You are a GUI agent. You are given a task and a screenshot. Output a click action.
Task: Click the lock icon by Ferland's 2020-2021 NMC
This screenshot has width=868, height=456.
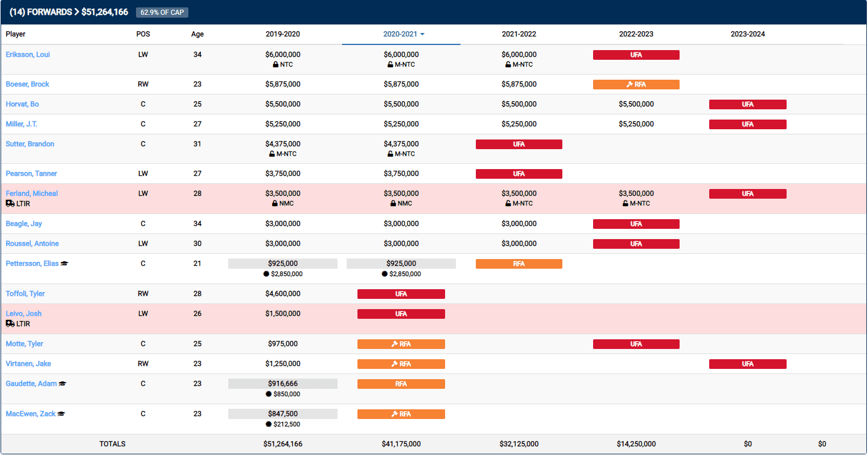(393, 204)
